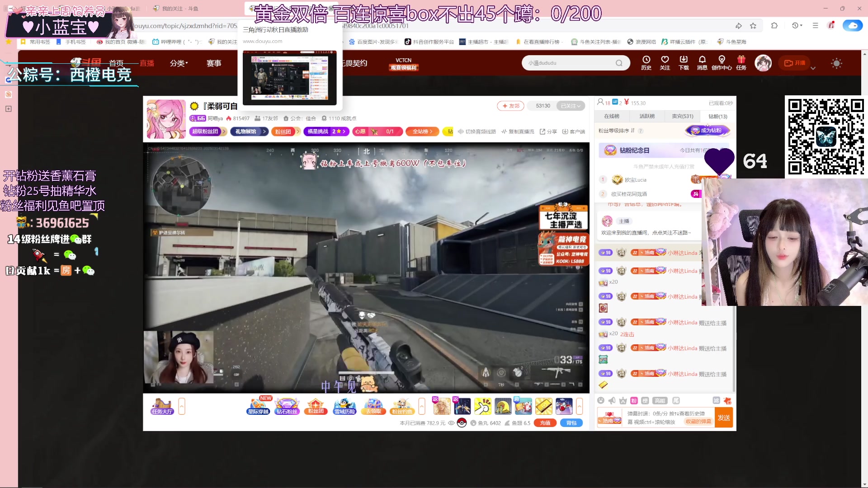Select the gold bar gift icon
The image size is (868, 488).
(x=543, y=406)
